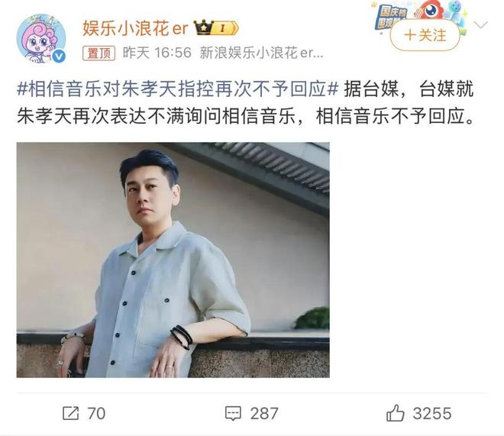Image resolution: width=504 pixels, height=436 pixels.
Task: Open the 娱乐小浪花er profile avatar
Action: [x=41, y=38]
